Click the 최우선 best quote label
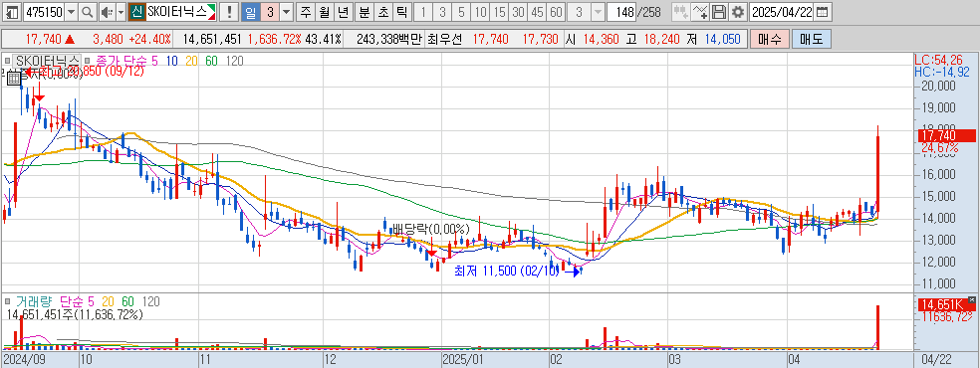 pos(444,40)
